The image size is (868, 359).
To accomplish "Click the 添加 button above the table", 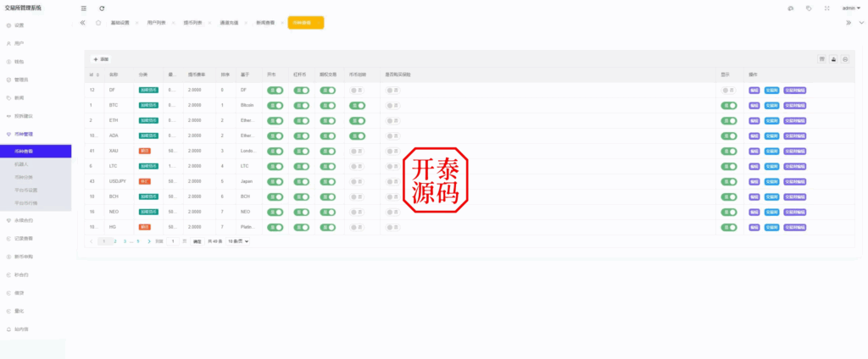I will pyautogui.click(x=101, y=59).
